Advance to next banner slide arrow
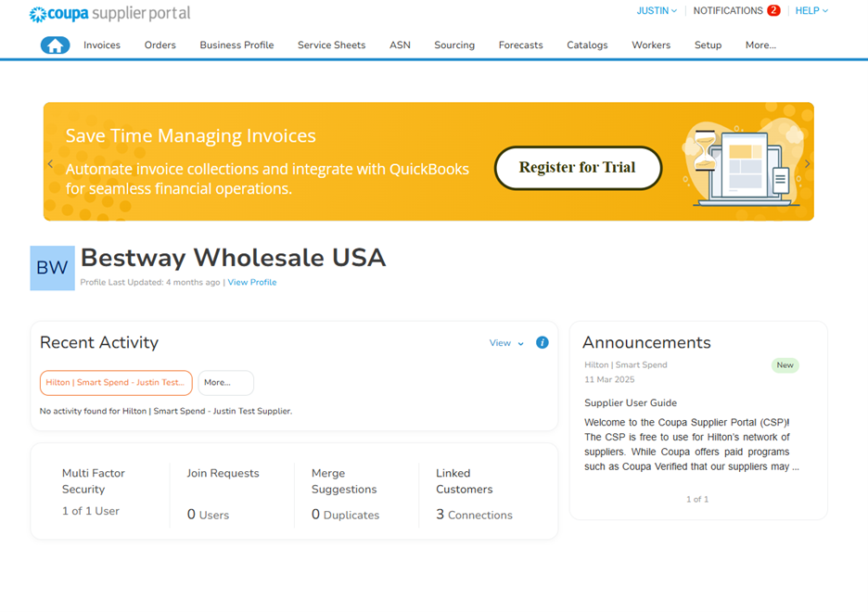Viewport: 868px width, 612px height. tap(807, 164)
